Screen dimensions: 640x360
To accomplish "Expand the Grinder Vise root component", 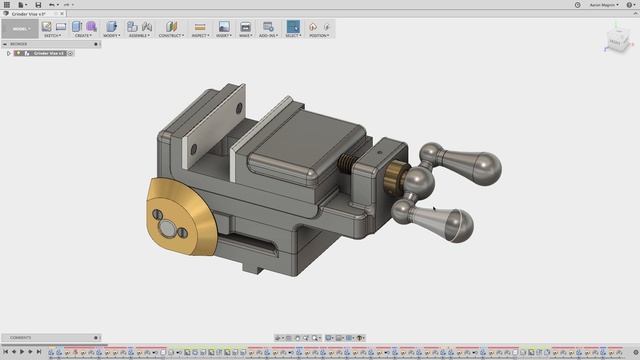I will click(9, 53).
